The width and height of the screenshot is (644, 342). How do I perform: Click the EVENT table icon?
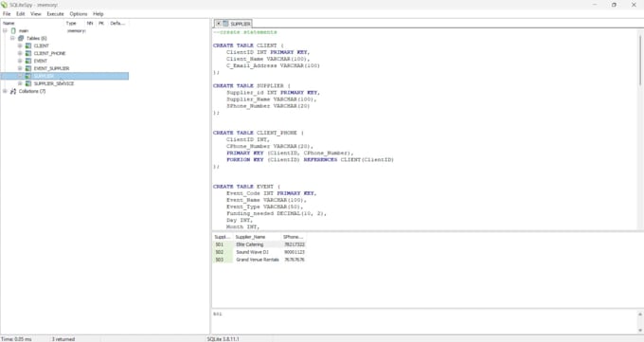28,61
